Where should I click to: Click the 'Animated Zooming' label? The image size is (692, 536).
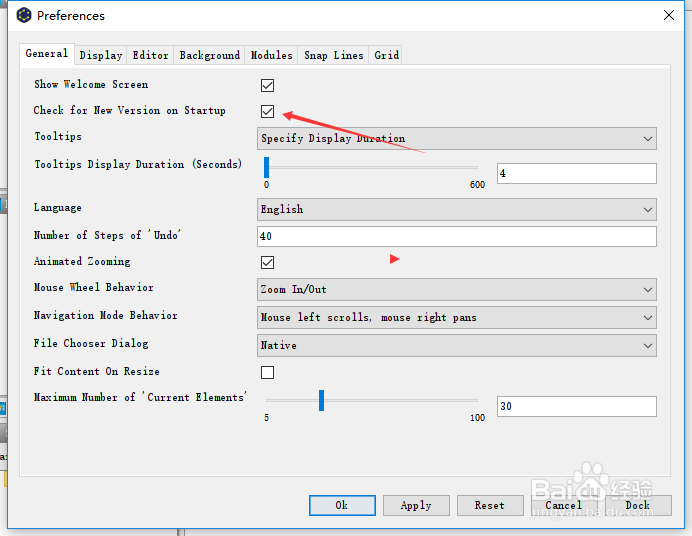click(x=82, y=262)
